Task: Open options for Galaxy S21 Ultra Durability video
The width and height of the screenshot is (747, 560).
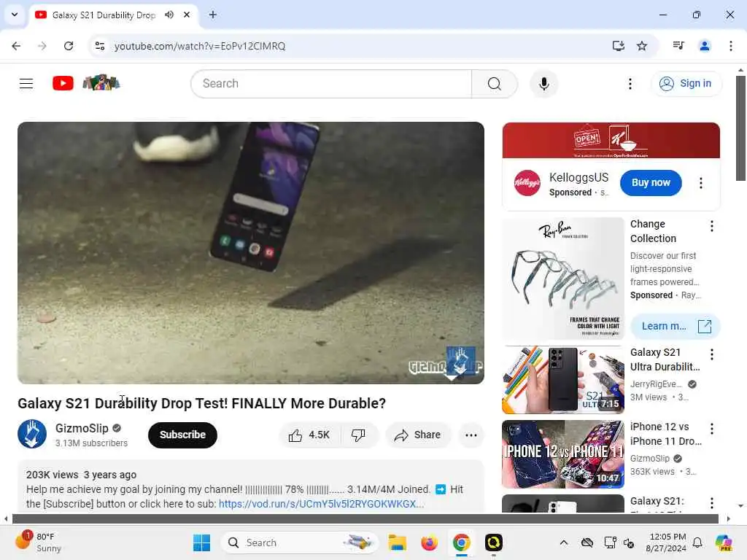Action: pos(711,354)
